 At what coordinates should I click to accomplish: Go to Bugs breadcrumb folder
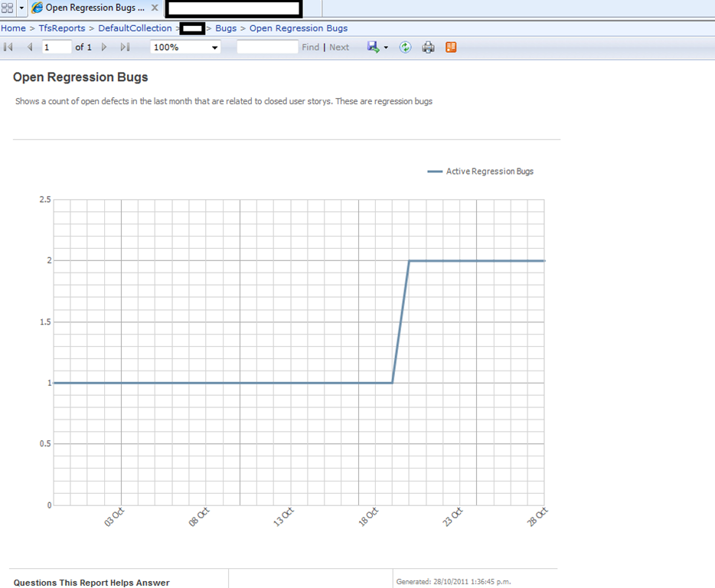pos(226,28)
